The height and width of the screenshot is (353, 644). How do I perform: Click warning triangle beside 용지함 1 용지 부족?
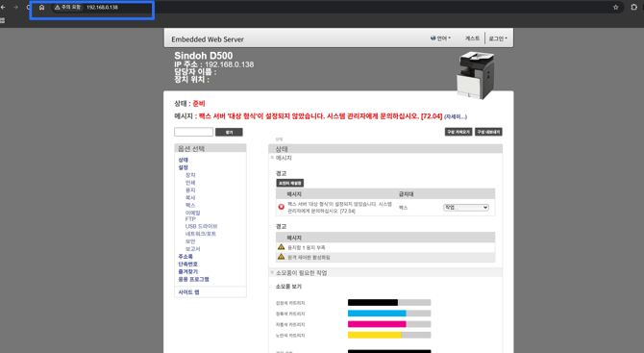click(x=281, y=247)
